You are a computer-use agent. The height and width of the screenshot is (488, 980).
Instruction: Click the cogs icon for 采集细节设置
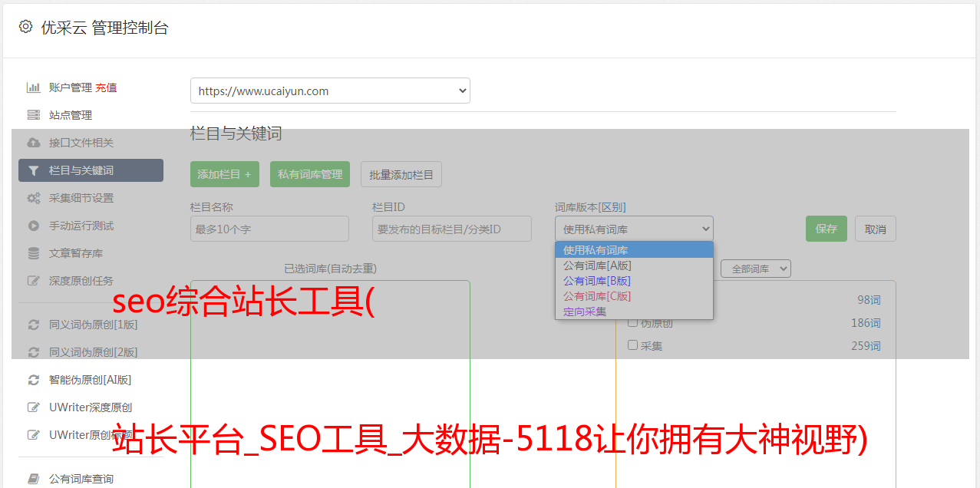[x=34, y=198]
